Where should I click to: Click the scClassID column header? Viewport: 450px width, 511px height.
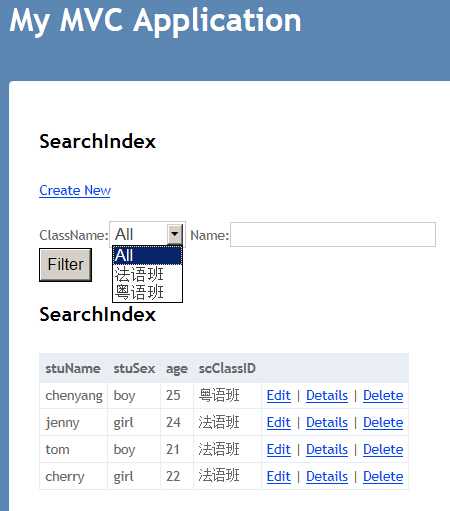(x=227, y=369)
